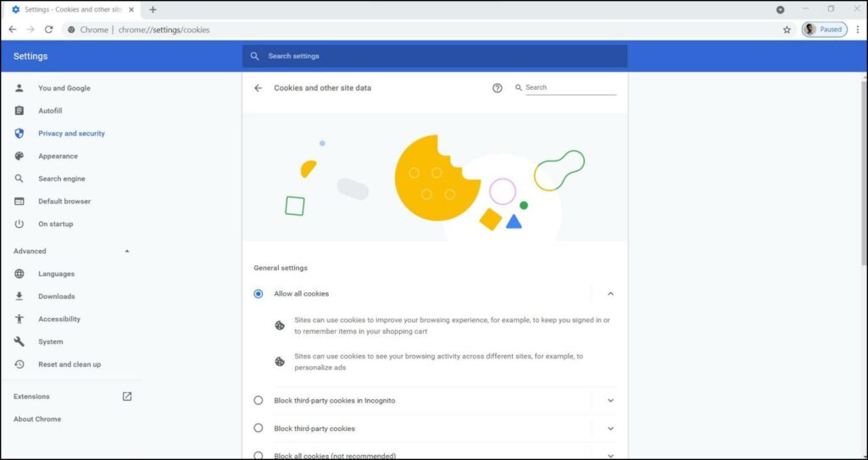Bookmark this page with the star icon
This screenshot has height=460, width=868.
787,30
